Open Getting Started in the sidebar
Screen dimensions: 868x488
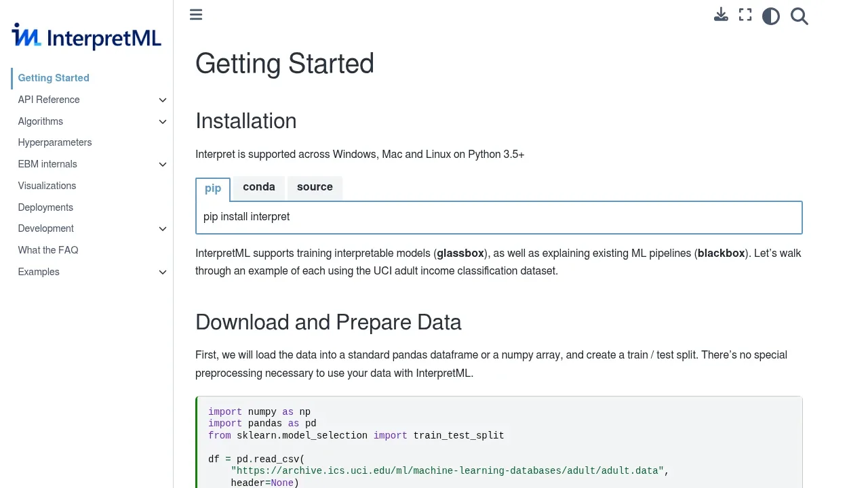[x=54, y=78]
